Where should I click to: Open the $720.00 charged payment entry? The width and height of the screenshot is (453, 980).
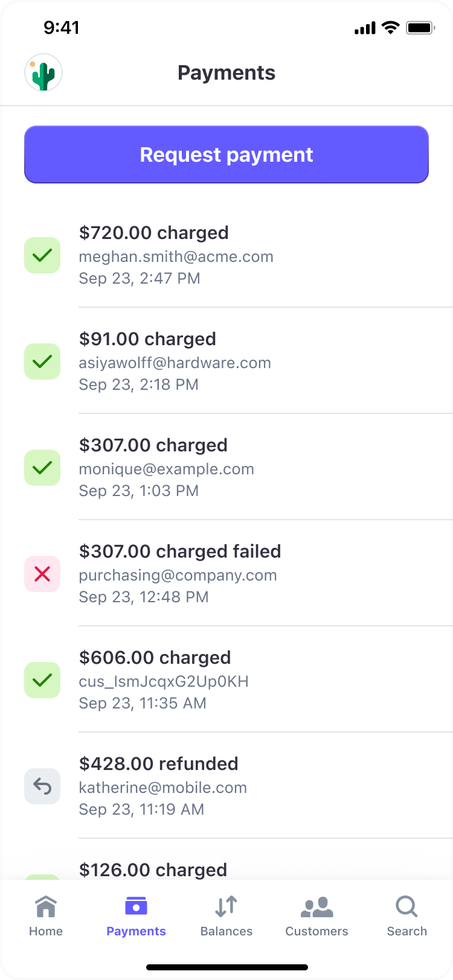(242, 255)
